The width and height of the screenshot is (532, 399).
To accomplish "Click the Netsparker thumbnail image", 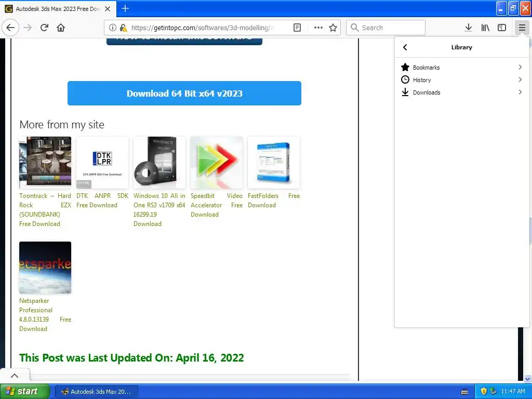I will [x=45, y=268].
